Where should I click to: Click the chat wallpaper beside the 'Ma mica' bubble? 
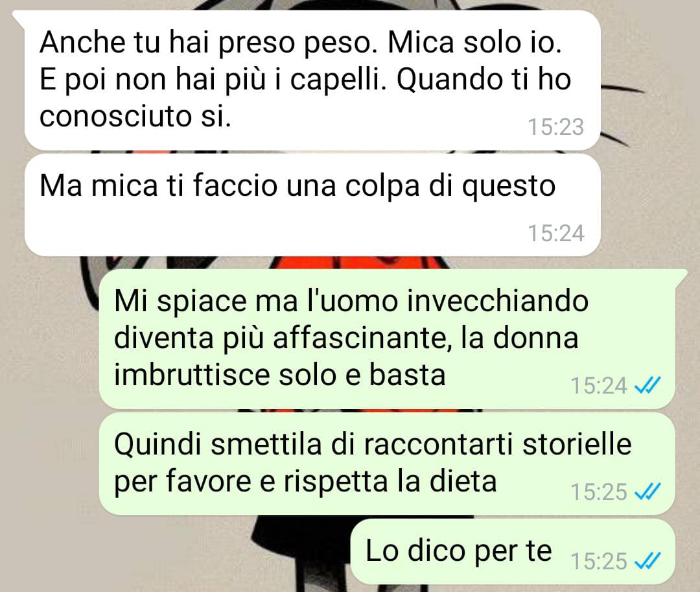coord(649,206)
